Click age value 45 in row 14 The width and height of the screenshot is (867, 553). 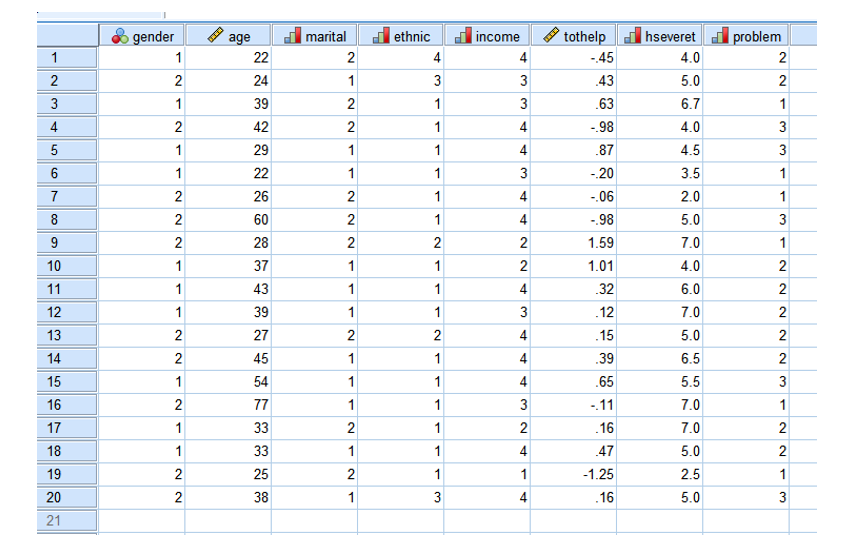[261, 358]
